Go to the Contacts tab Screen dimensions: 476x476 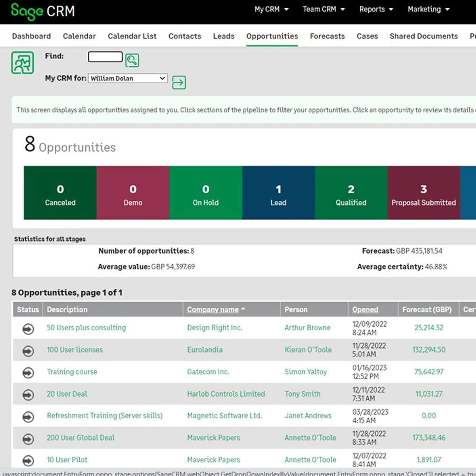click(185, 36)
